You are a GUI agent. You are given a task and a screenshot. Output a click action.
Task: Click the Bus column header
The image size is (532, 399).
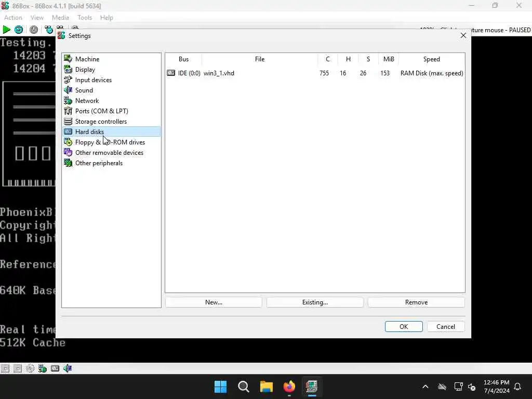183,59
